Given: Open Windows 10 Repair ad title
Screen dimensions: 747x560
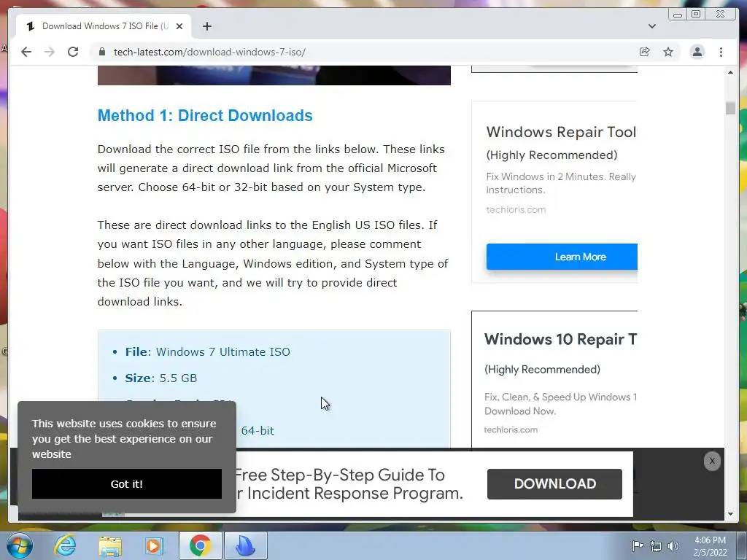Looking at the screenshot, I should coord(560,339).
